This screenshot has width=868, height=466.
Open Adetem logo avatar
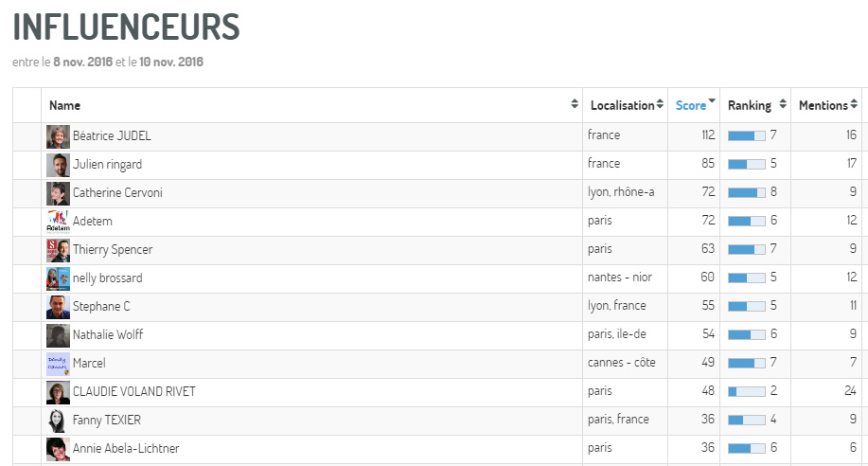[x=58, y=222]
